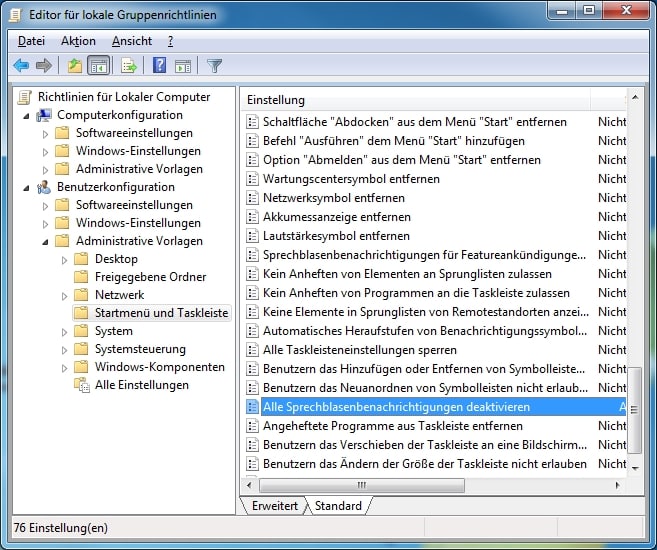Expand Administrative Vorlagen under Computerkonfiguration

[x=45, y=170]
